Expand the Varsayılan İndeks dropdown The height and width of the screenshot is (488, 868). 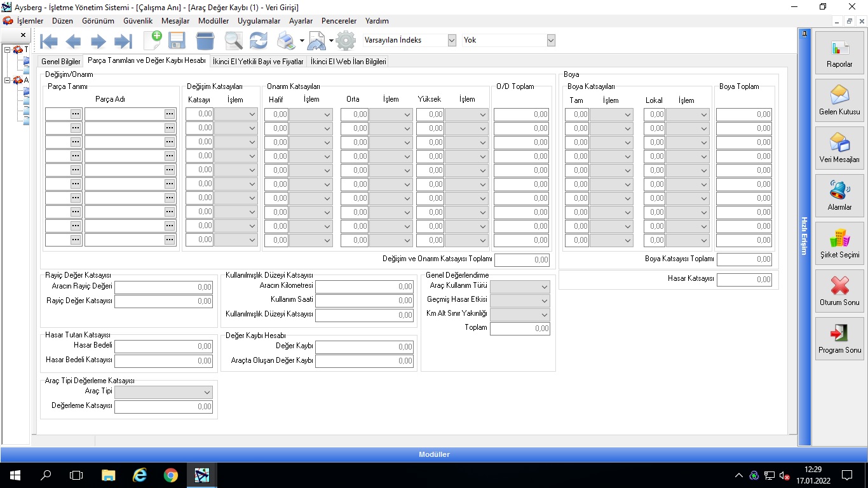pyautogui.click(x=452, y=40)
